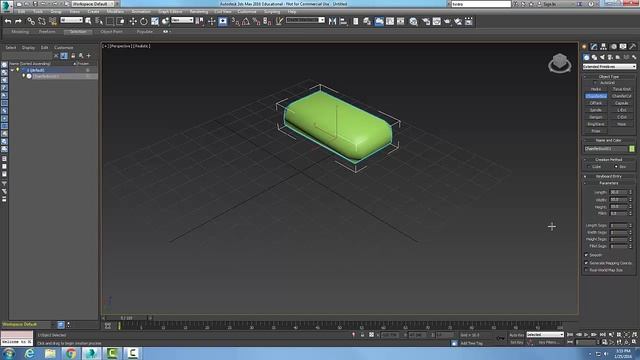Select the Select Object tool

(88, 21)
